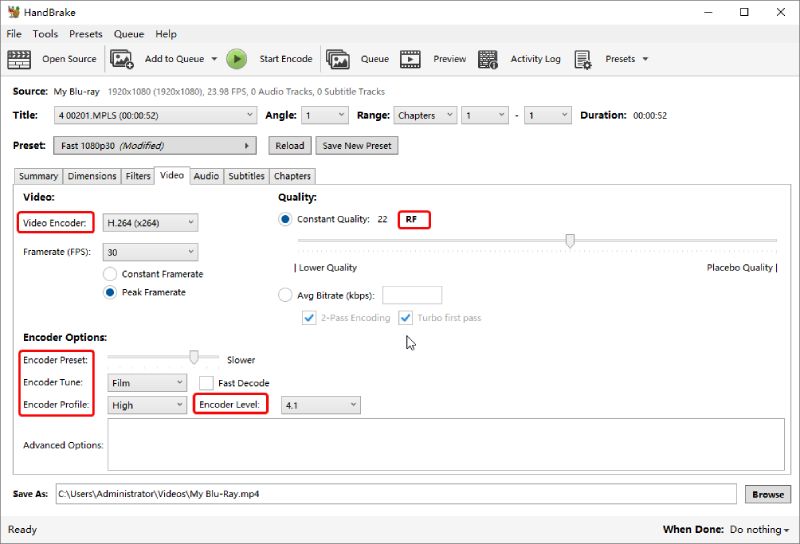This screenshot has width=800, height=544.
Task: Click the green Start Encode play icon
Action: pos(237,59)
